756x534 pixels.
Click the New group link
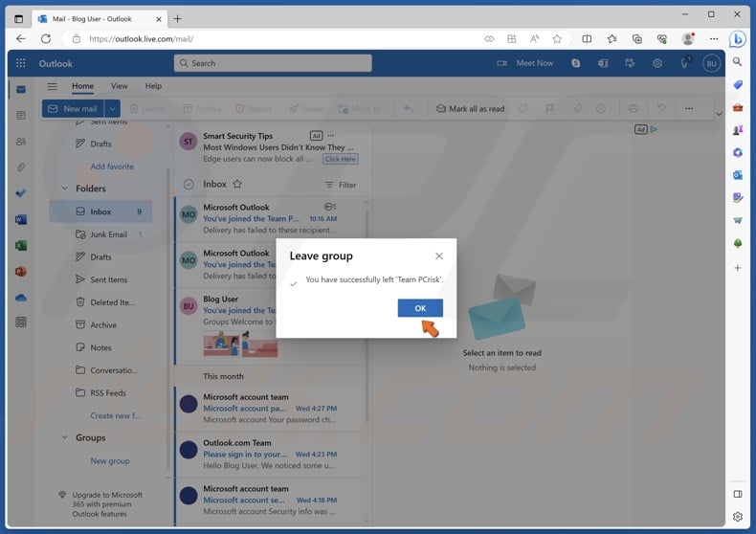click(x=110, y=461)
